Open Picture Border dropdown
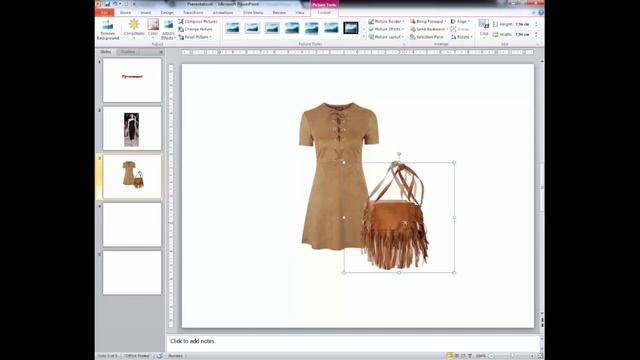This screenshot has width=640, height=360. point(386,21)
